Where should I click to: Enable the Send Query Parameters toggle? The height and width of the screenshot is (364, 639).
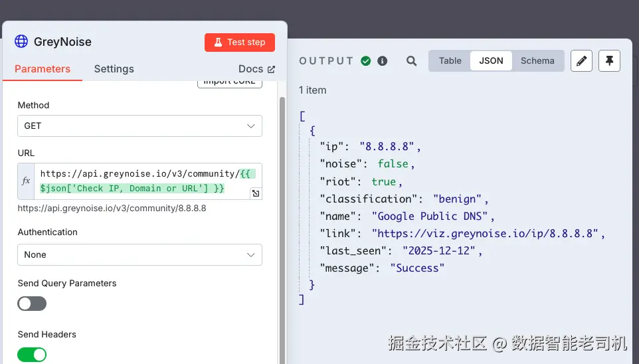coord(32,304)
